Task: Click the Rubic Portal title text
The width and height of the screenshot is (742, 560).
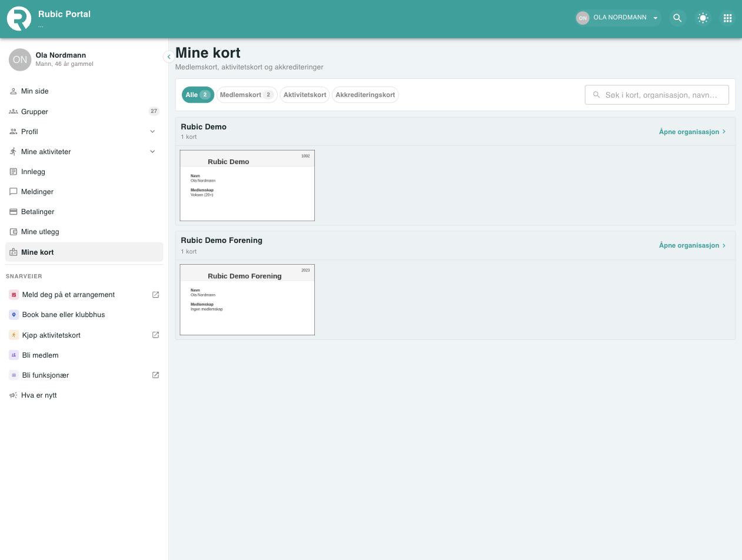Action: coord(64,14)
